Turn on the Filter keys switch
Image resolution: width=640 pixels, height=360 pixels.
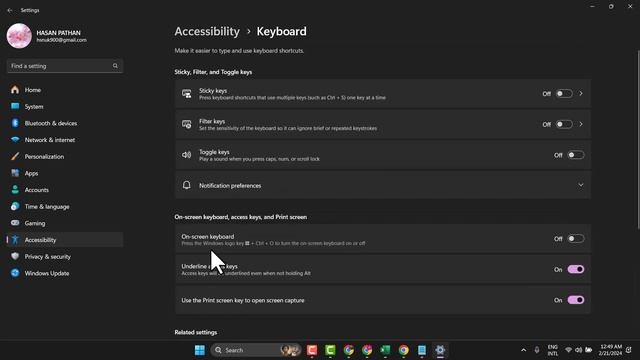(x=564, y=124)
